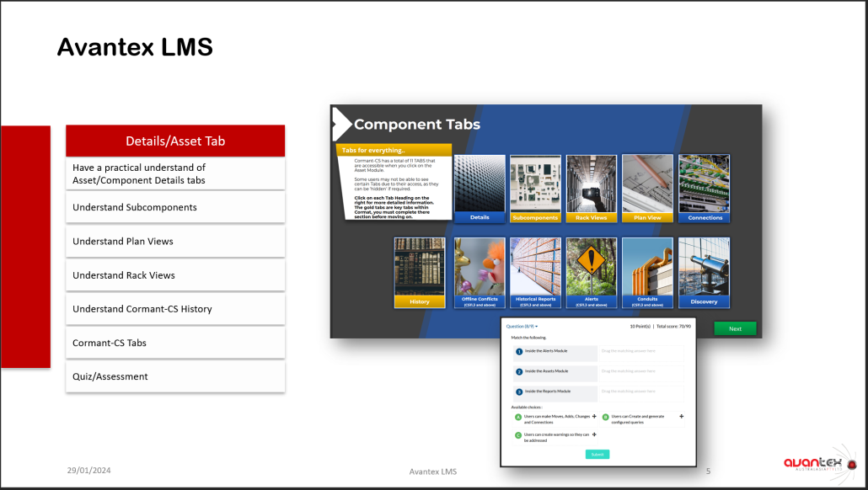Click the Discovery telescope tile

coord(704,273)
